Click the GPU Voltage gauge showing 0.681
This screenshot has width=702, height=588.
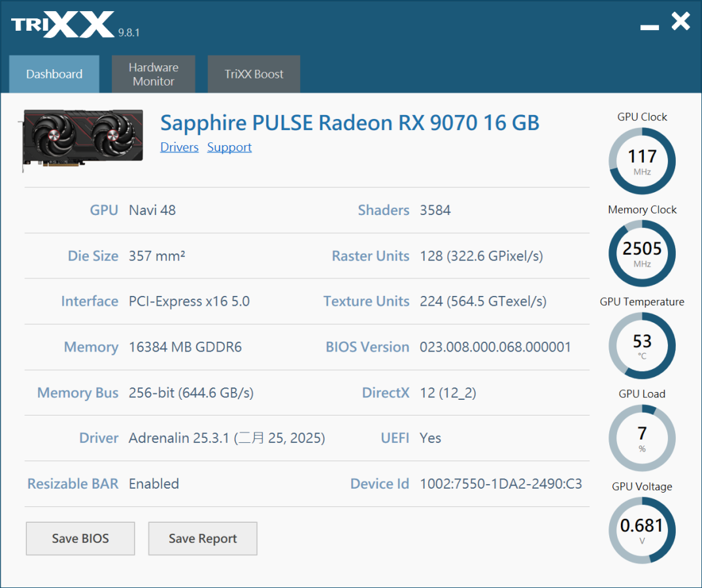pos(642,531)
